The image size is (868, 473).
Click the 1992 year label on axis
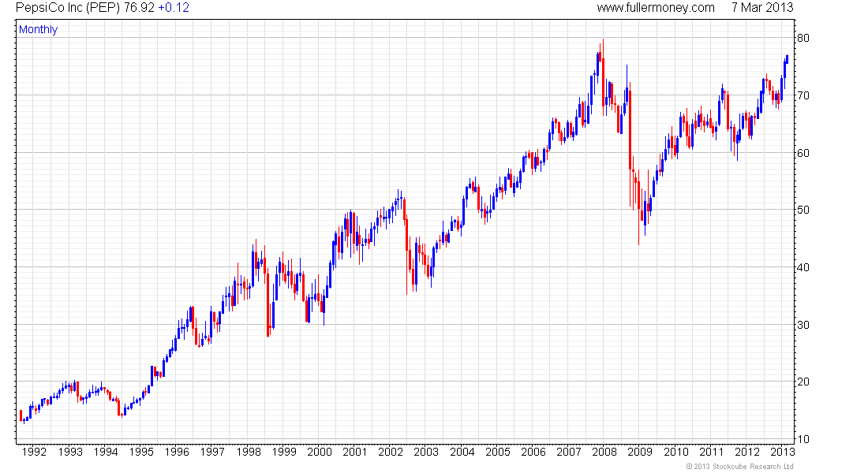pyautogui.click(x=34, y=452)
